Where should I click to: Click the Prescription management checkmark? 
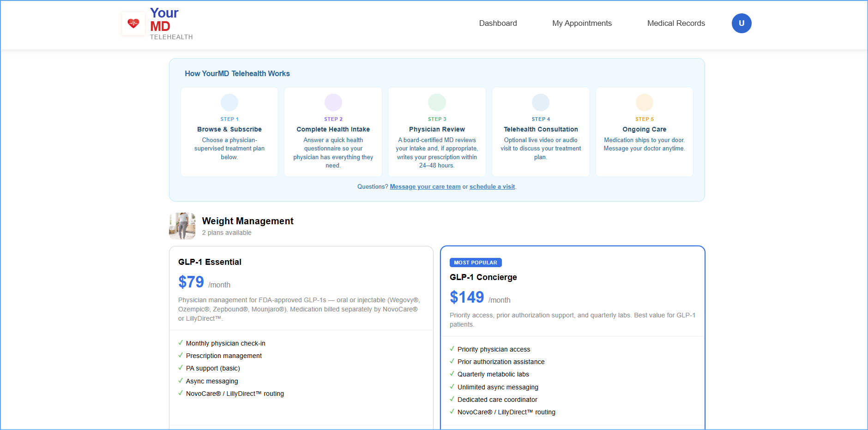coord(181,355)
